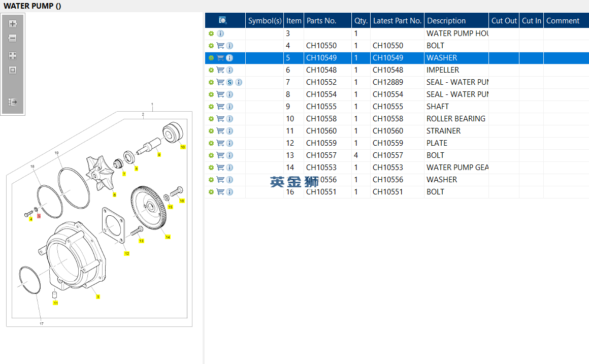Click callout 14 on the gear diagram
This screenshot has width=589, height=364.
pyautogui.click(x=168, y=237)
